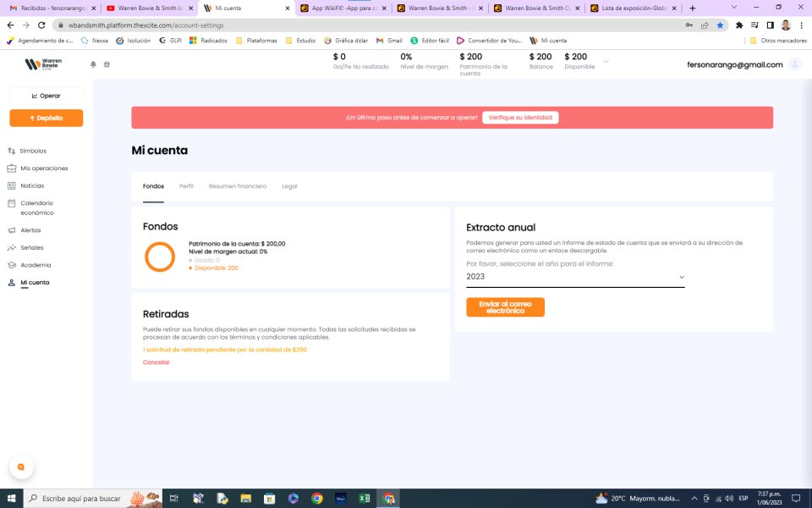Open the Gráfica dólar bookmark
The height and width of the screenshot is (508, 812).
coord(346,41)
